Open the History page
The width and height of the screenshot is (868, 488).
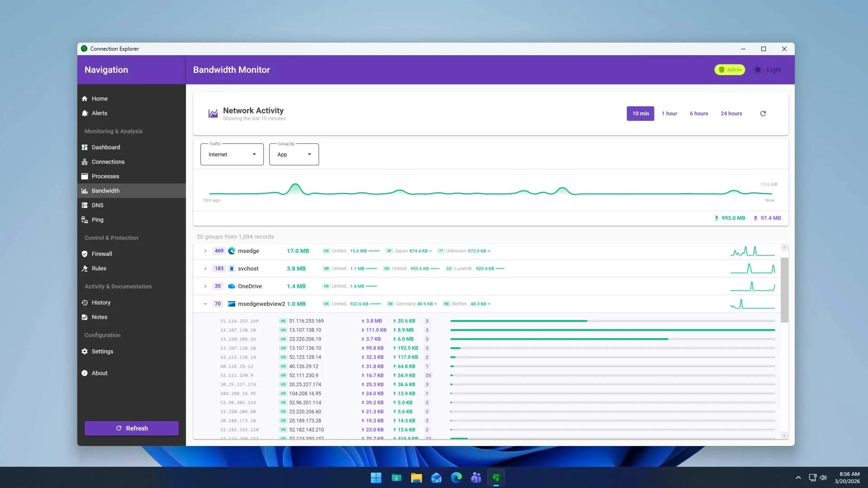[101, 302]
